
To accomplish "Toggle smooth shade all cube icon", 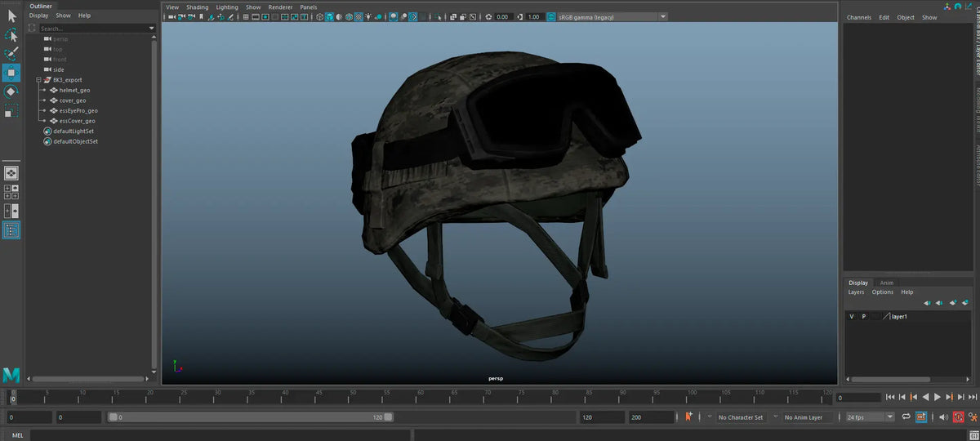I will (329, 16).
